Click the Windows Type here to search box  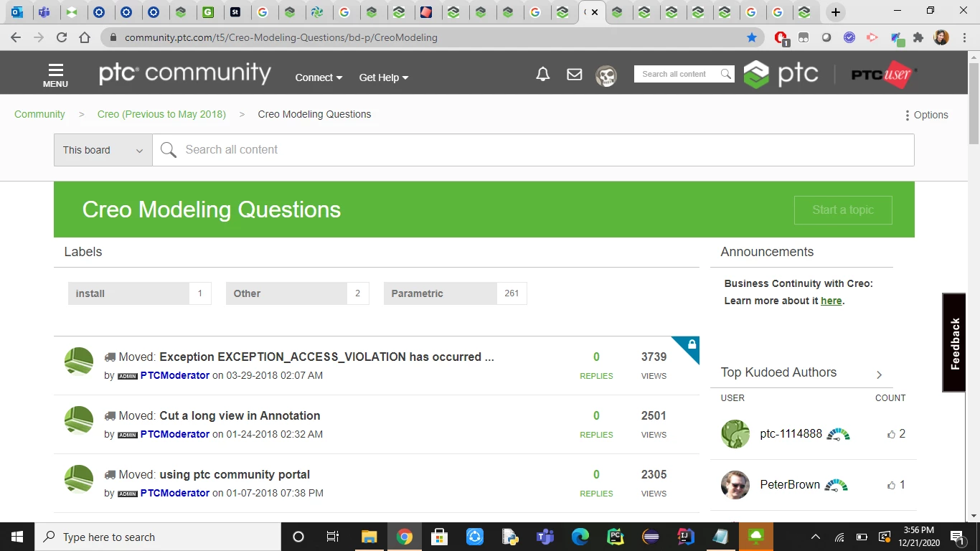point(157,537)
